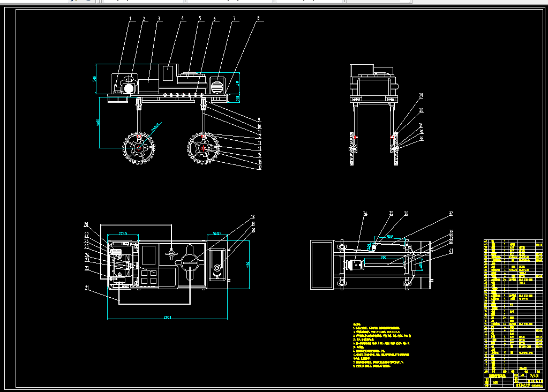Select callout number 29 in end view

coord(421,95)
